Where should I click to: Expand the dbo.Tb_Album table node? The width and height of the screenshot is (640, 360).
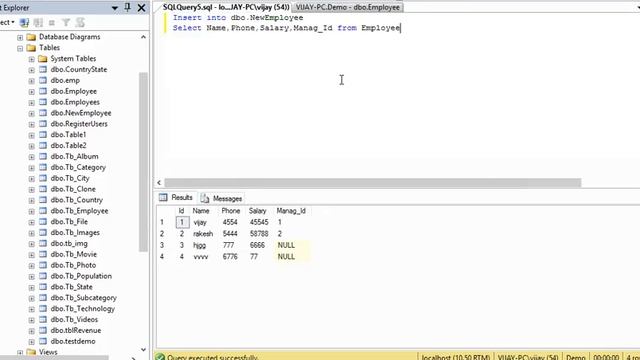click(x=31, y=157)
